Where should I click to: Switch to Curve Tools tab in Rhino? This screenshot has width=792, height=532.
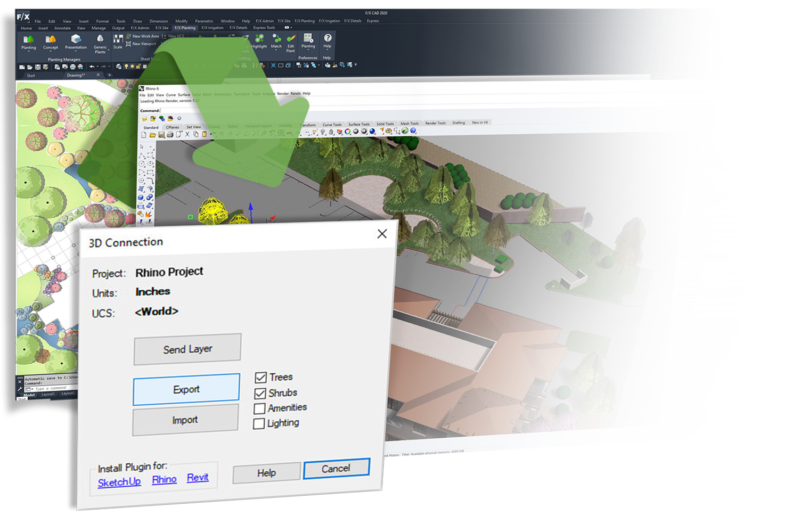pos(332,125)
